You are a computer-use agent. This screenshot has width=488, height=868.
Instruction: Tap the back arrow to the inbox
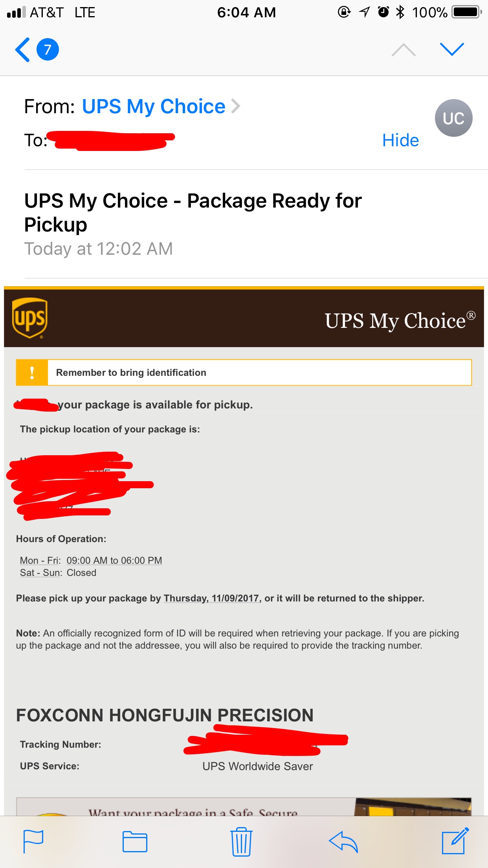point(22,50)
